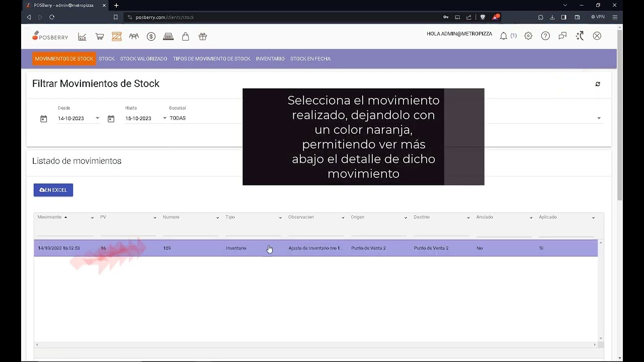Screen dimensions: 644x362
Task: Switch to Movimientos de Stock tab
Action: pos(64,59)
